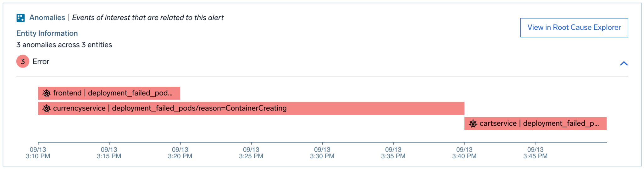Open View in Root Cause Explorer
The width and height of the screenshot is (644, 169).
point(574,28)
